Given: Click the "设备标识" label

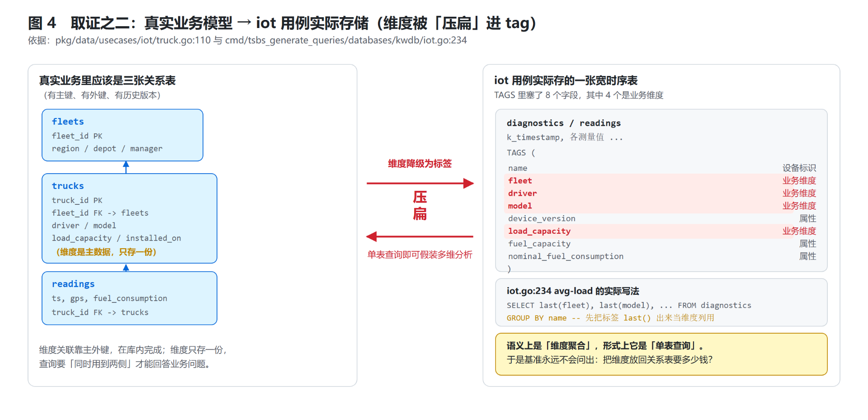Looking at the screenshot, I should (799, 168).
